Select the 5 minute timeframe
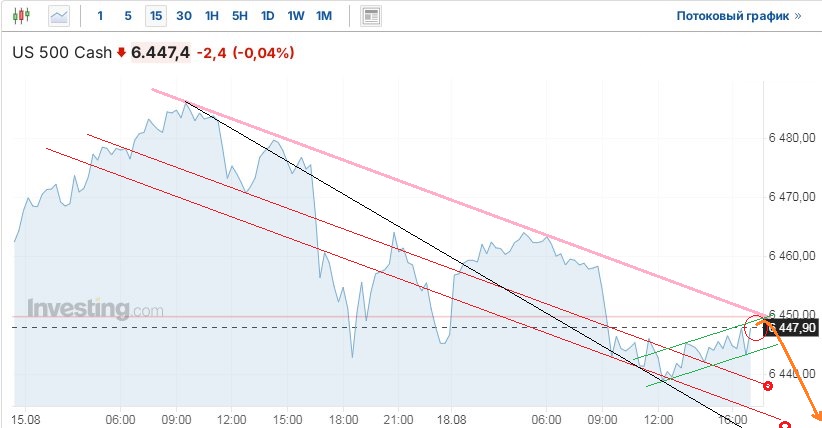The width and height of the screenshot is (822, 428). tap(127, 16)
